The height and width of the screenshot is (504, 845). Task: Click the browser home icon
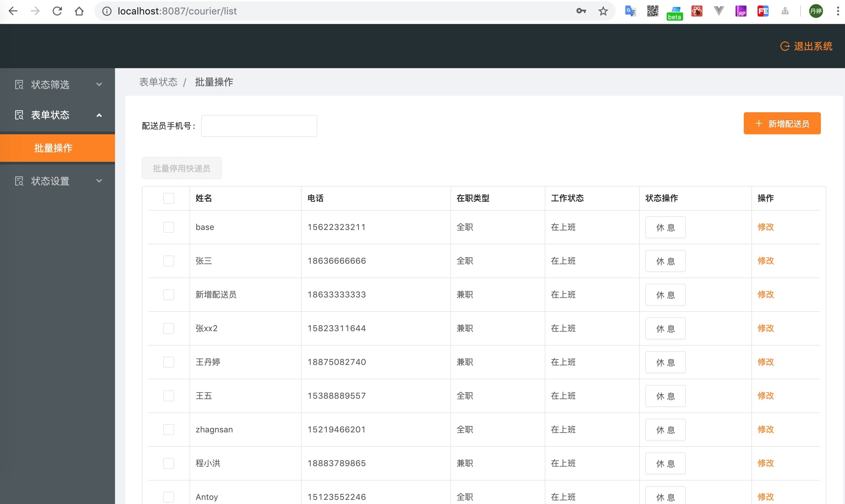[x=79, y=11]
